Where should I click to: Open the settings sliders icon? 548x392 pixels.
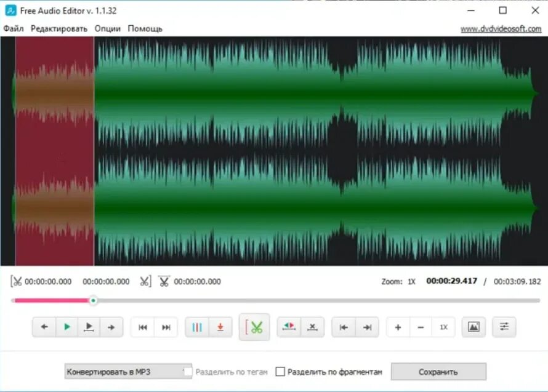[504, 327]
